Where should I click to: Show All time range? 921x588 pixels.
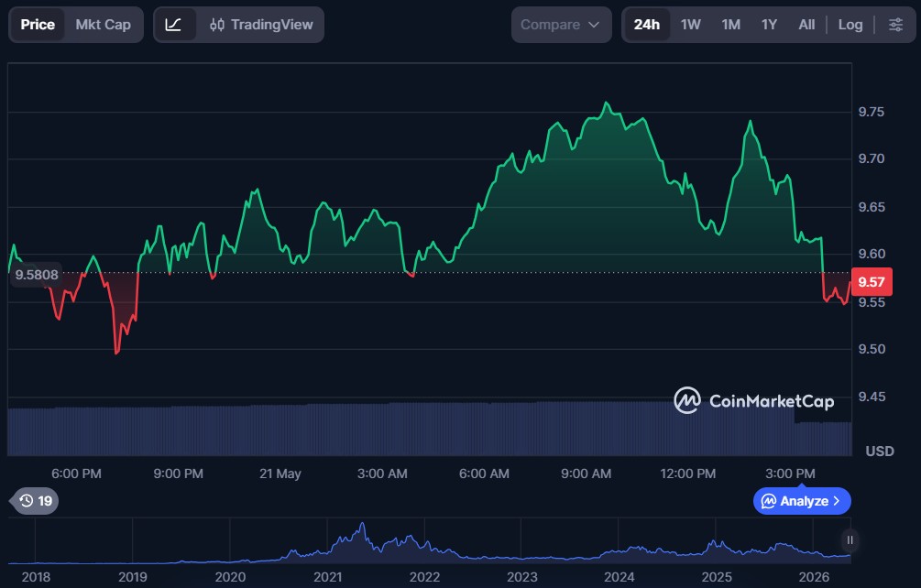806,25
